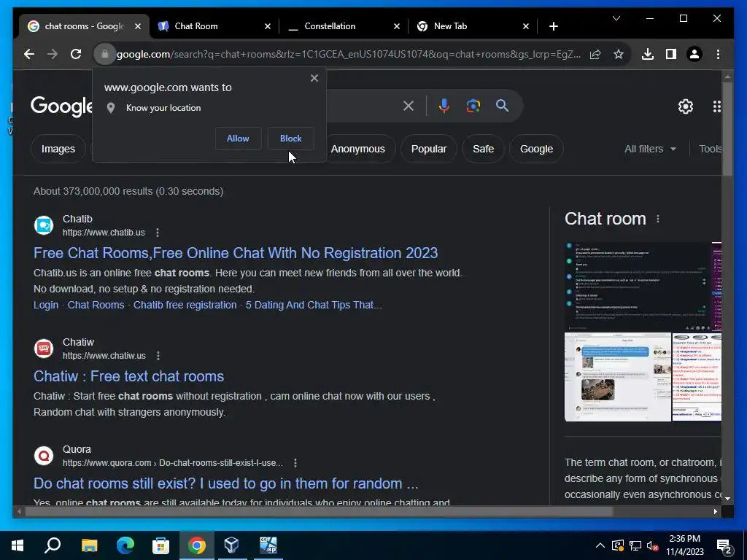Open the light messenger chat thumbnail
The image size is (747, 560).
tap(617, 377)
